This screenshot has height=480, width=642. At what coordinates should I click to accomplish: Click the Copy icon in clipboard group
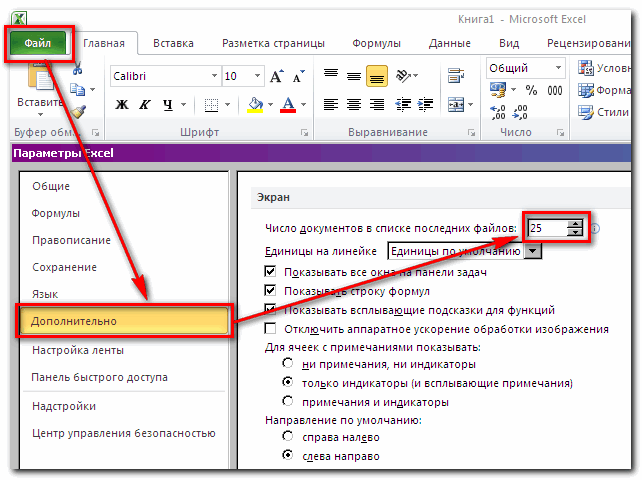coord(78,89)
